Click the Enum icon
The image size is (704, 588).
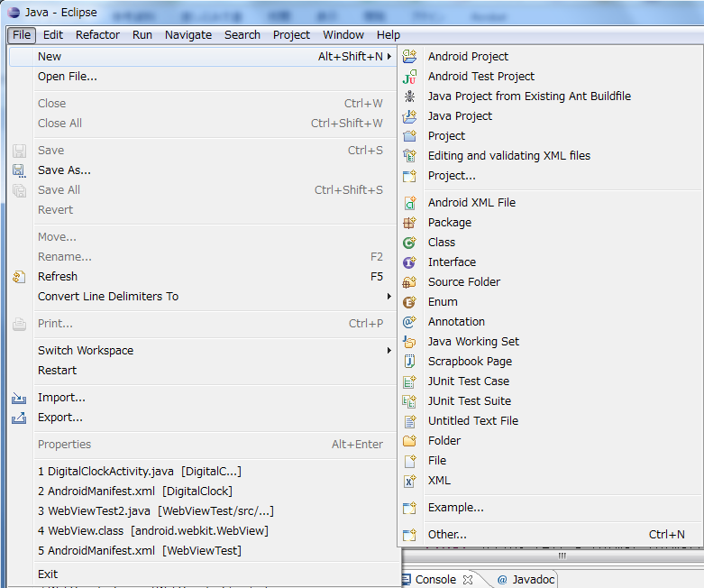pyautogui.click(x=409, y=302)
